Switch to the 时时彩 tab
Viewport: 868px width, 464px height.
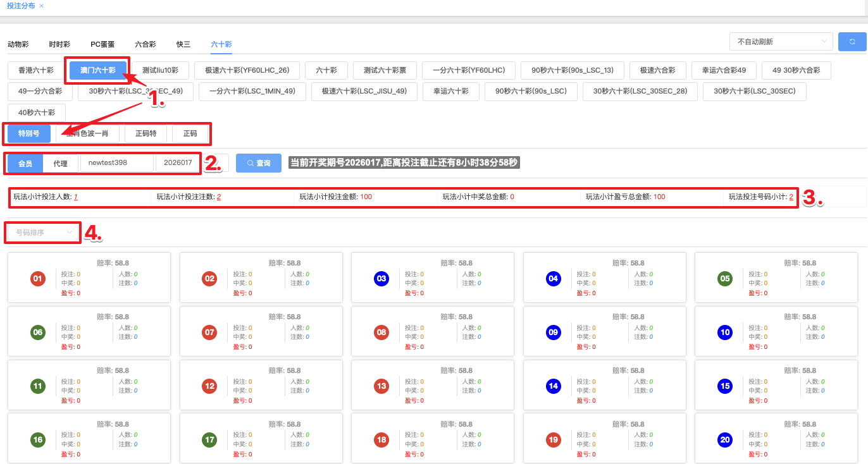coord(59,44)
